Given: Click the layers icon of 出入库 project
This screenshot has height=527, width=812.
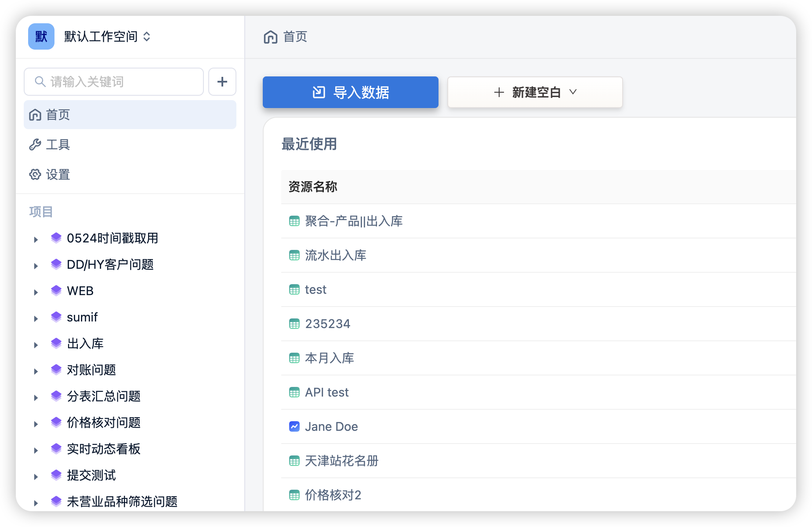Looking at the screenshot, I should [x=56, y=343].
